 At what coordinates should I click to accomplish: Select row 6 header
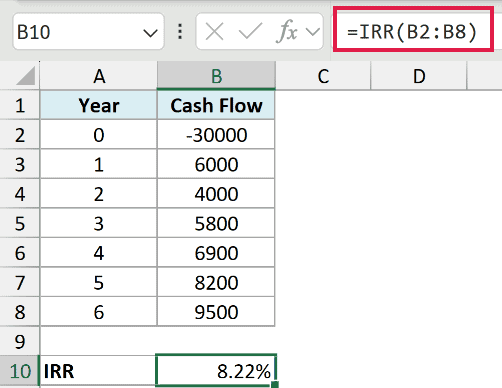(20, 253)
